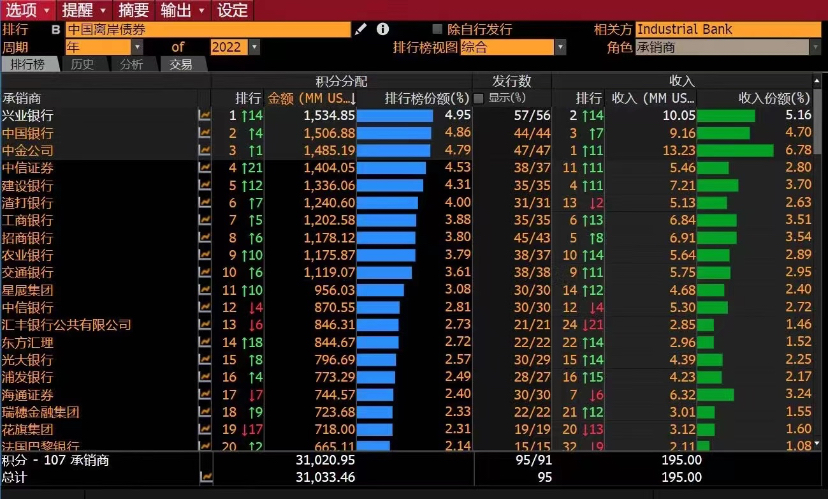Open the 输出 menu
The image size is (828, 499).
point(183,10)
